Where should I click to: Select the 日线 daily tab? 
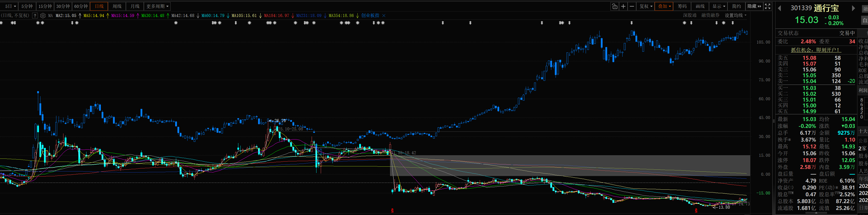click(99, 6)
